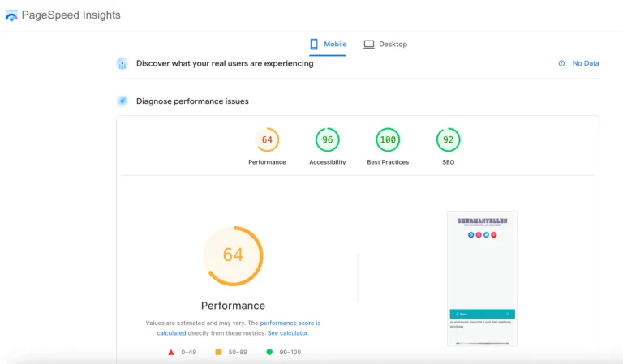
Task: Click the Accessibility label
Action: [328, 162]
